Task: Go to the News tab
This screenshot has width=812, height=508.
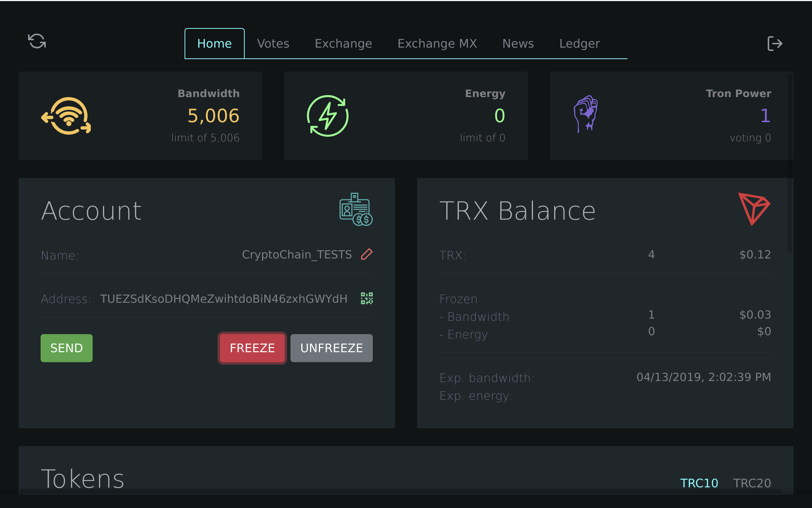Action: (518, 44)
